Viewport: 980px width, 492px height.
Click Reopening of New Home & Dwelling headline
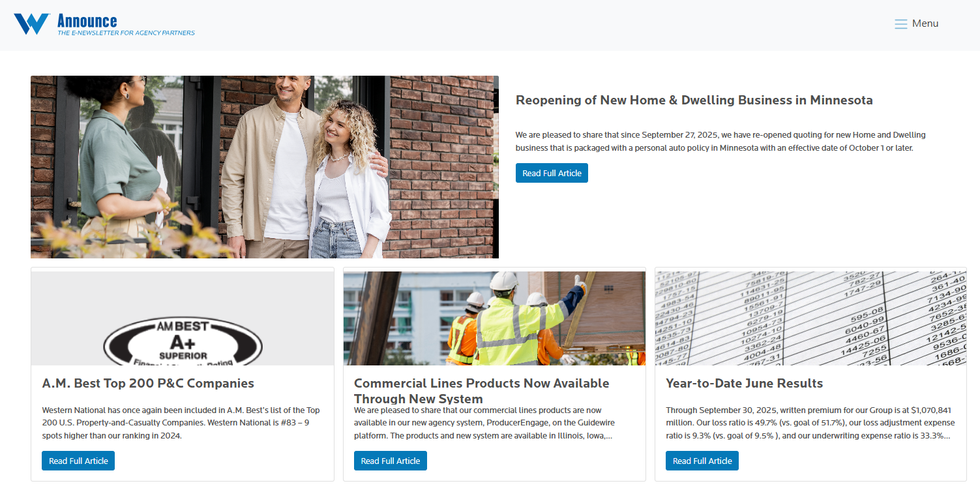click(x=694, y=100)
